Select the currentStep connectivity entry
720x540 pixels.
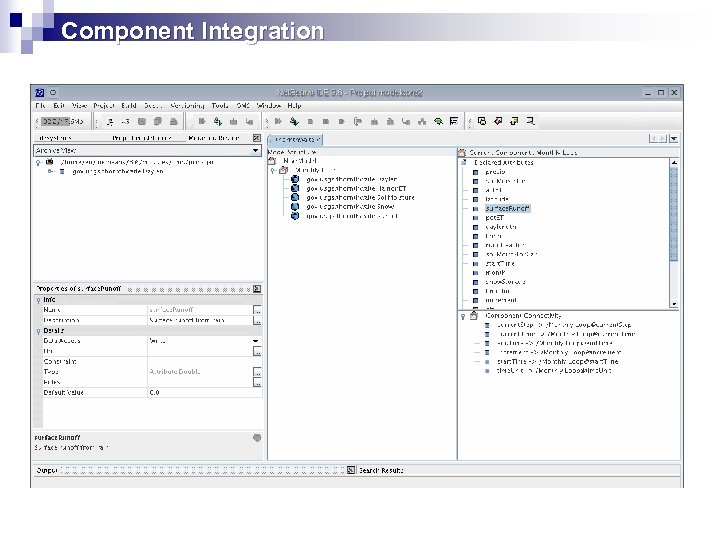564,325
